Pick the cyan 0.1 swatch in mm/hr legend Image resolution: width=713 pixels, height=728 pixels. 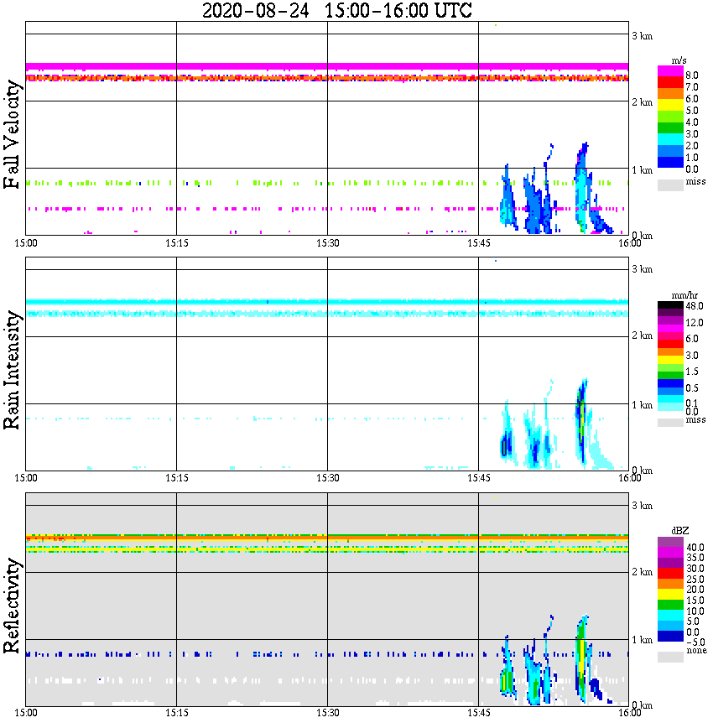tap(670, 399)
